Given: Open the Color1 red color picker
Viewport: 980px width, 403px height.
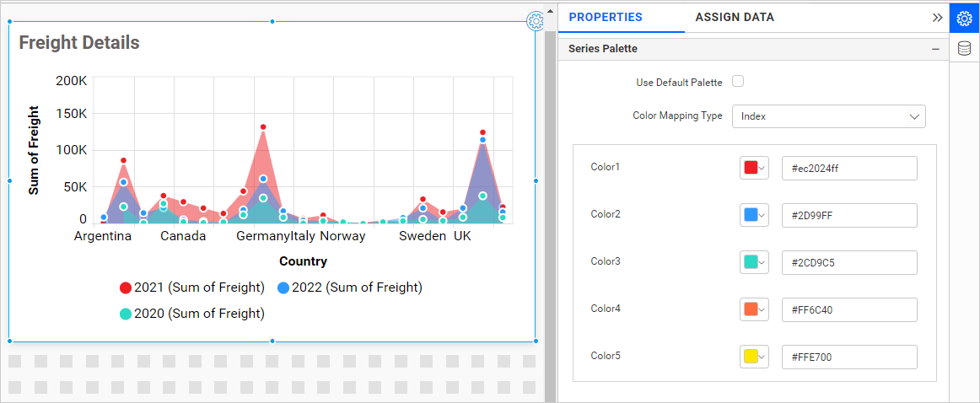Looking at the screenshot, I should point(754,168).
